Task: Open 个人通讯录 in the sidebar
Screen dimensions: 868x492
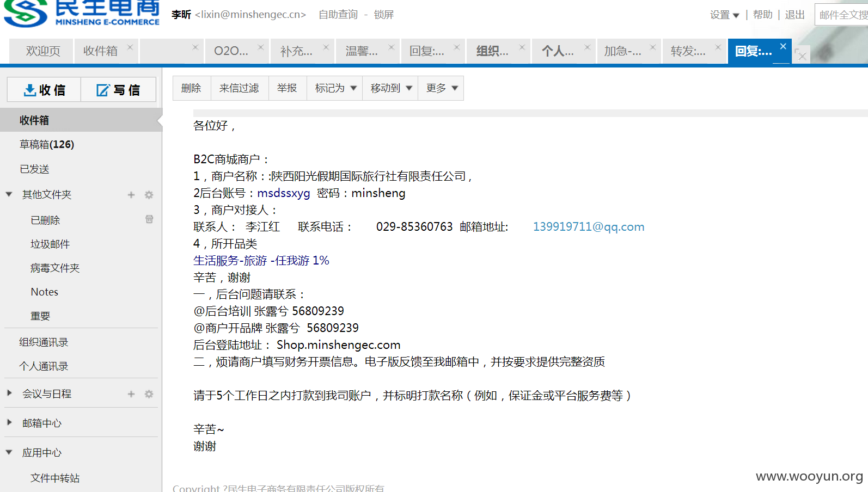Action: [x=44, y=366]
